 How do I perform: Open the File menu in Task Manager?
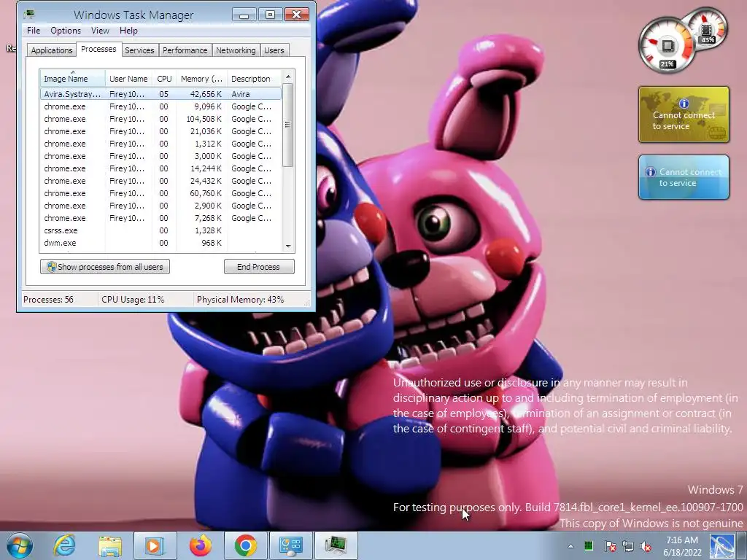[x=34, y=31]
